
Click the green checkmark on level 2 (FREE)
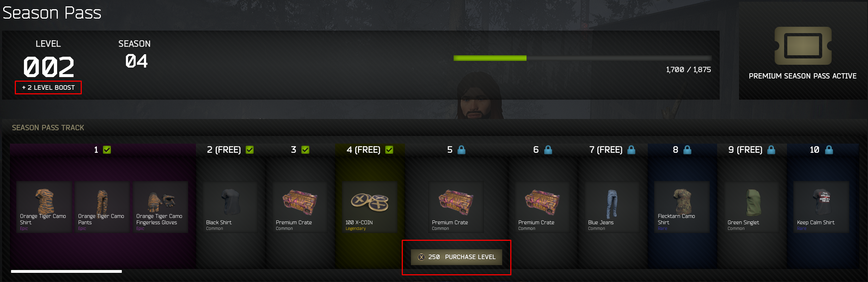pyautogui.click(x=250, y=150)
